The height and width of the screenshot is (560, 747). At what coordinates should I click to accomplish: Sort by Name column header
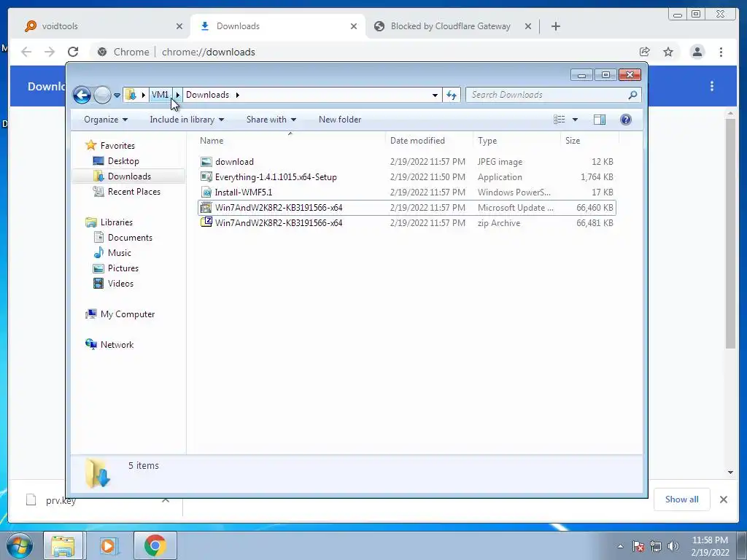[290, 141]
